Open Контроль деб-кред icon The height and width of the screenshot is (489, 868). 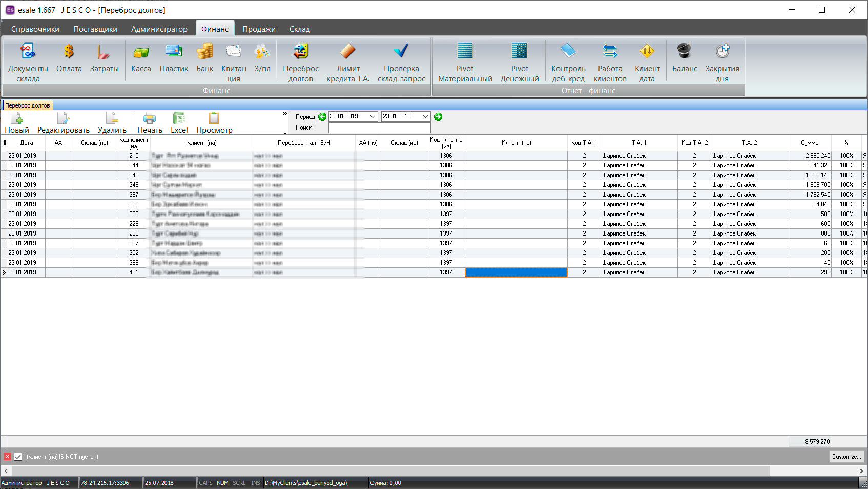tap(568, 62)
